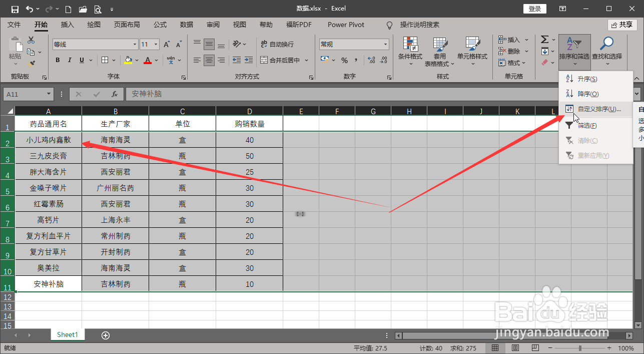Image resolution: width=644 pixels, height=354 pixels.
Task: Click the Borders grid icon
Action: tap(105, 60)
